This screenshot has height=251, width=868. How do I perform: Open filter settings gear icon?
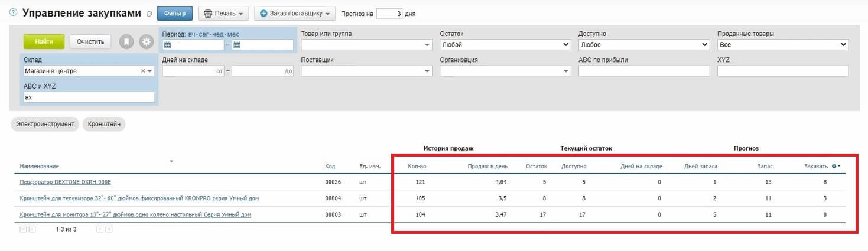pos(146,42)
